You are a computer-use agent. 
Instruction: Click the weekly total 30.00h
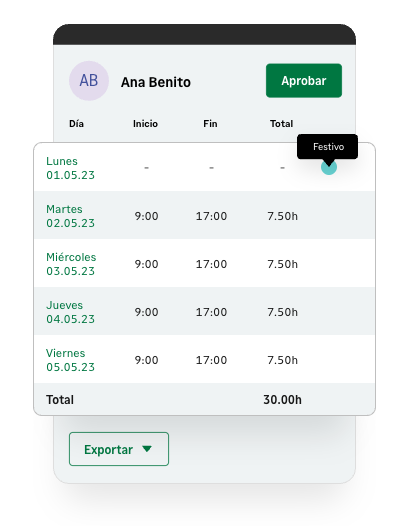[x=283, y=400]
